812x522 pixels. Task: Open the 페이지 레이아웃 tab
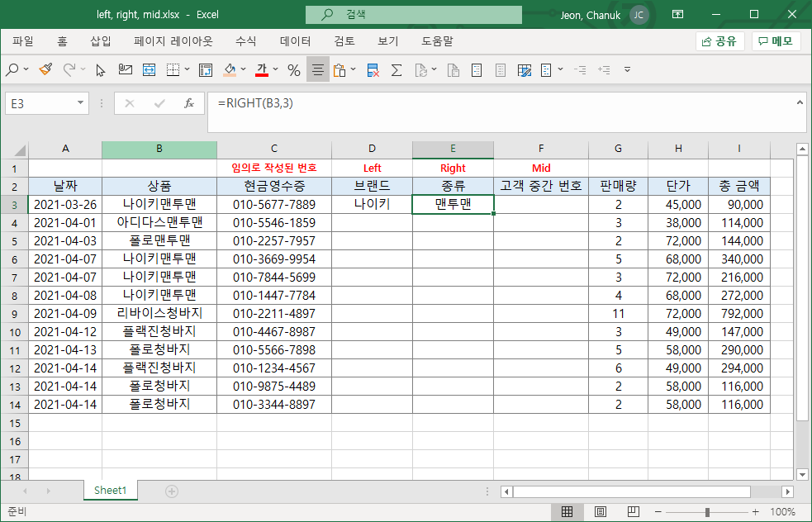pos(173,41)
